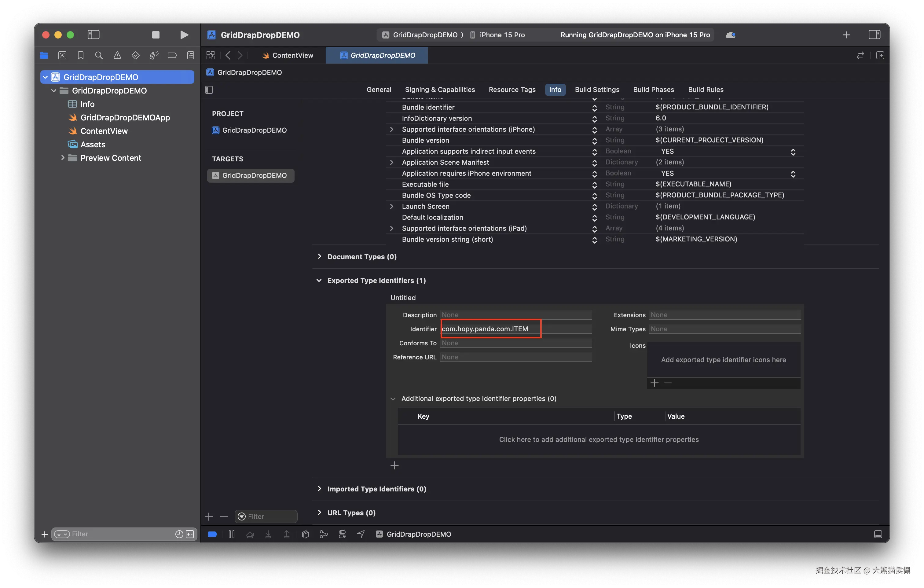This screenshot has height=588, width=924.
Task: Open the Breakpoint navigator icon
Action: click(x=172, y=55)
